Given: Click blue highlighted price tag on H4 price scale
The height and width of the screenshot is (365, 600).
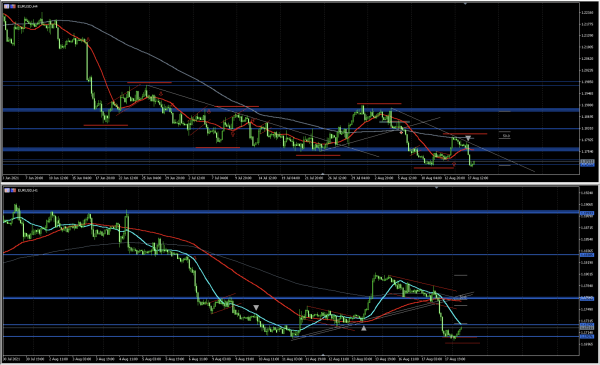Looking at the screenshot, I should [587, 164].
